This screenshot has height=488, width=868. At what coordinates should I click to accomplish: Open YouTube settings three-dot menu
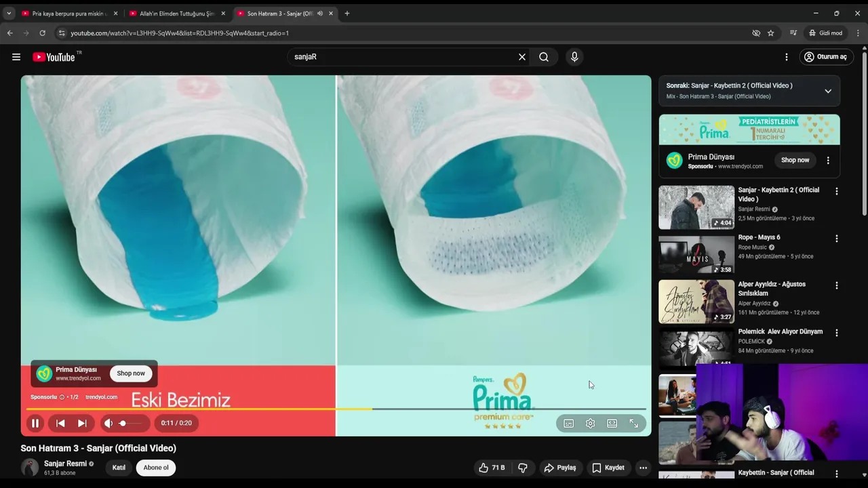click(x=787, y=57)
